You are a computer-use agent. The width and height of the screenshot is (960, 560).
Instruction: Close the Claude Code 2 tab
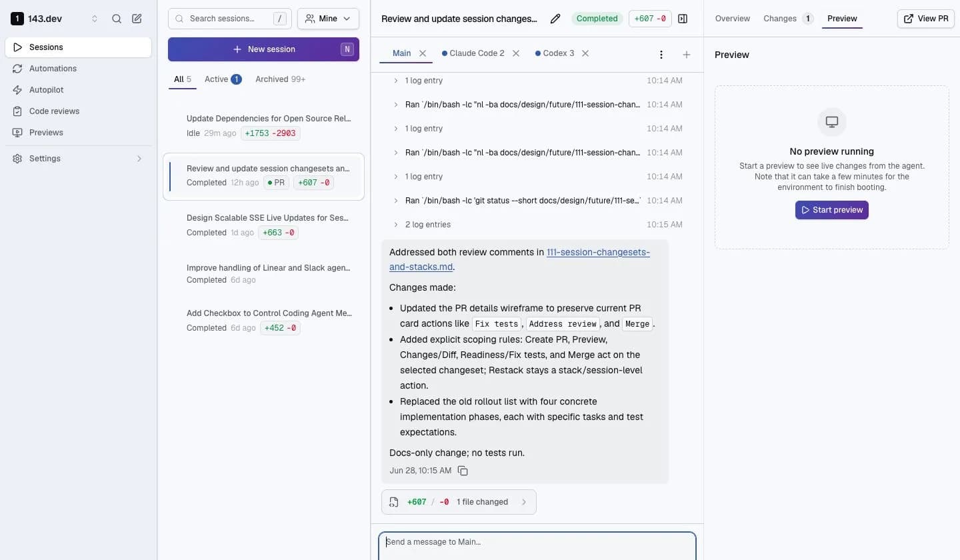516,53
